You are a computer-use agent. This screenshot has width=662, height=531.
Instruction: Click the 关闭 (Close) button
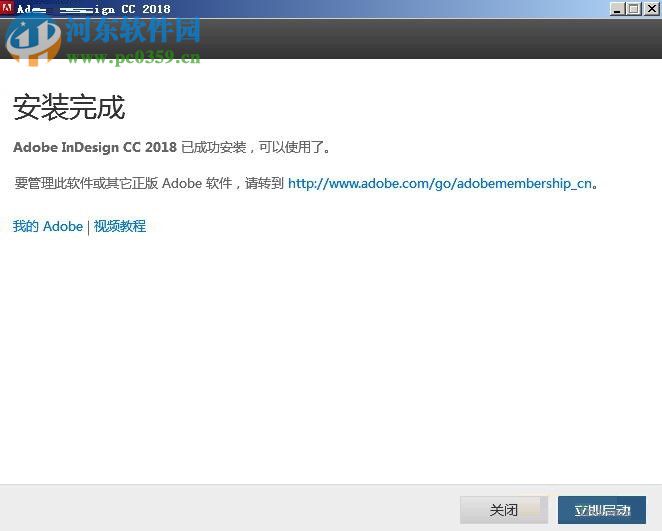pyautogui.click(x=503, y=510)
